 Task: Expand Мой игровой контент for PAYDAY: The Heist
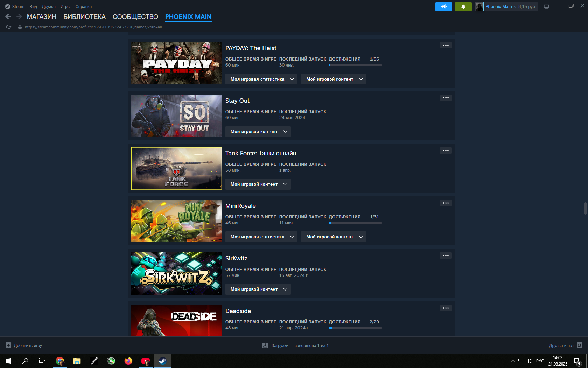click(334, 79)
